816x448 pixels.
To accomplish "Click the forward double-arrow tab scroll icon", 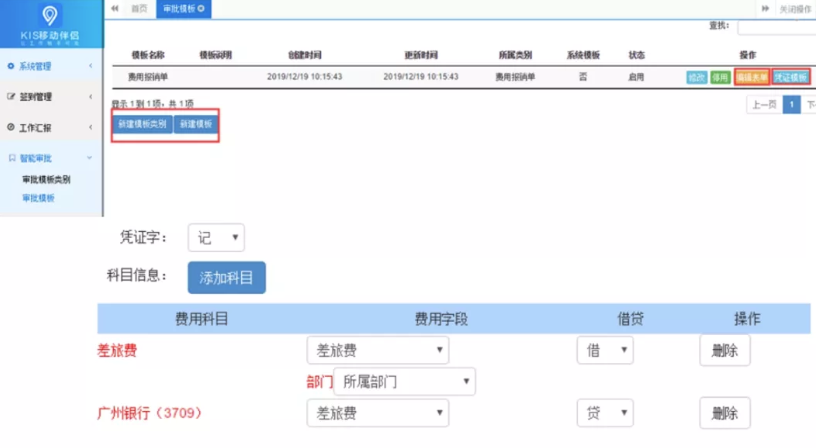I will point(766,8).
